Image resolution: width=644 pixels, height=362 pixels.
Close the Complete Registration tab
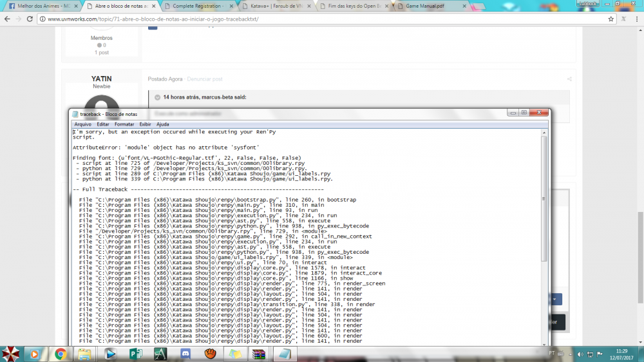(x=231, y=6)
